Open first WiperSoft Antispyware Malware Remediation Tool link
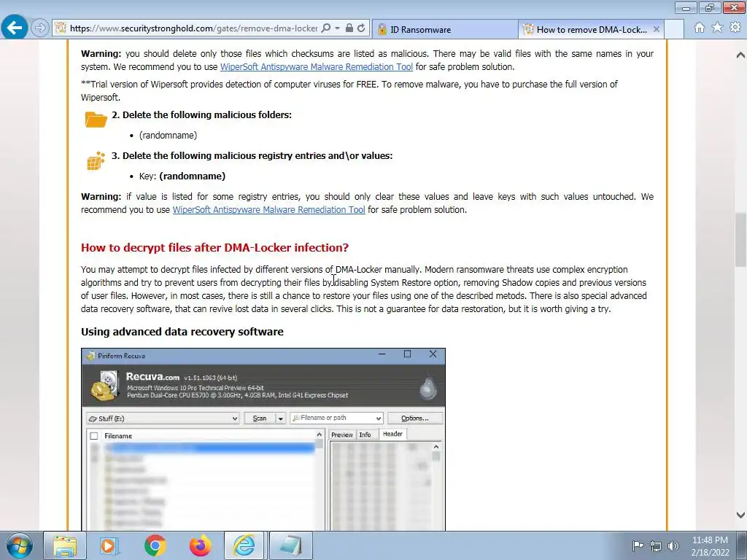The image size is (747, 560). point(317,66)
